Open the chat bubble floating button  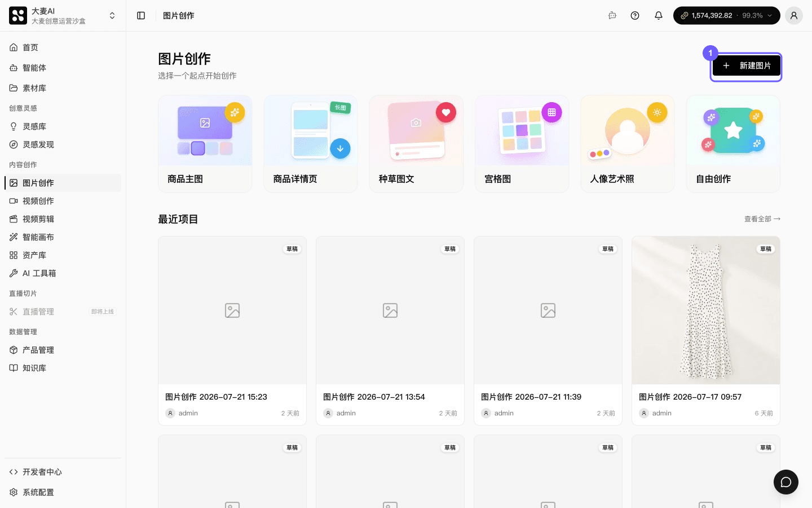point(786,482)
